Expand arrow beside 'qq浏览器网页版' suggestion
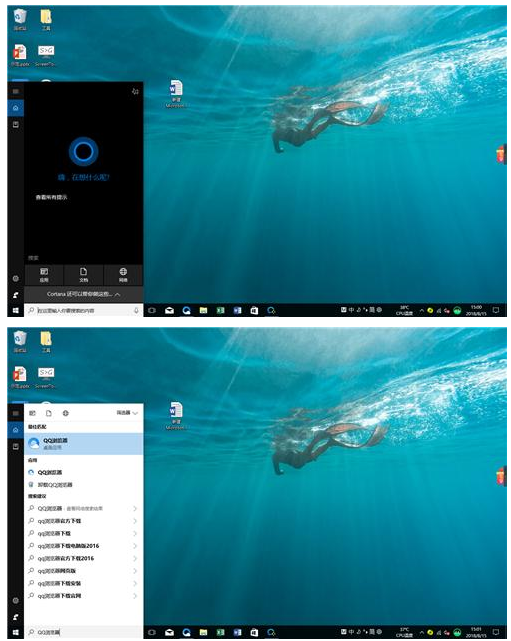 point(135,571)
